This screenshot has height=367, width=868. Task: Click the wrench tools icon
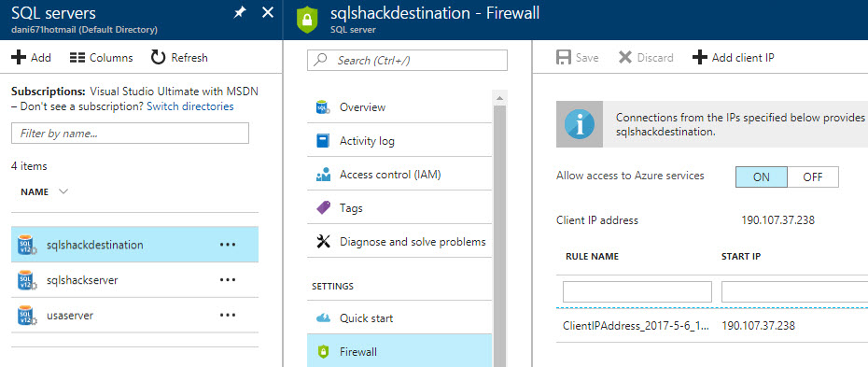[323, 241]
